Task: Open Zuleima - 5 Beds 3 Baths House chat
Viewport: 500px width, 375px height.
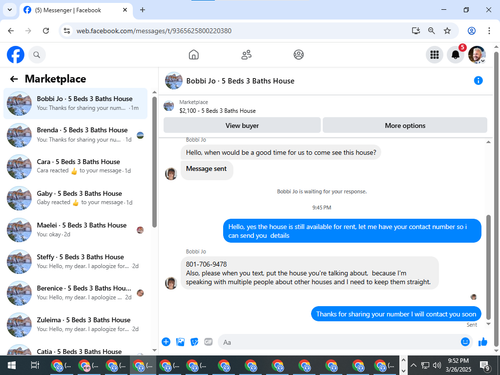Action: pyautogui.click(x=75, y=325)
